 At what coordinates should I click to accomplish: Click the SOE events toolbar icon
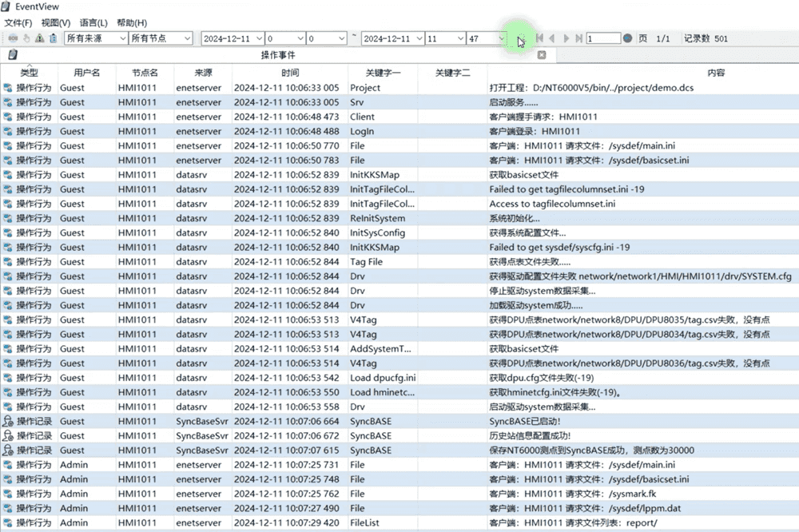click(x=14, y=38)
